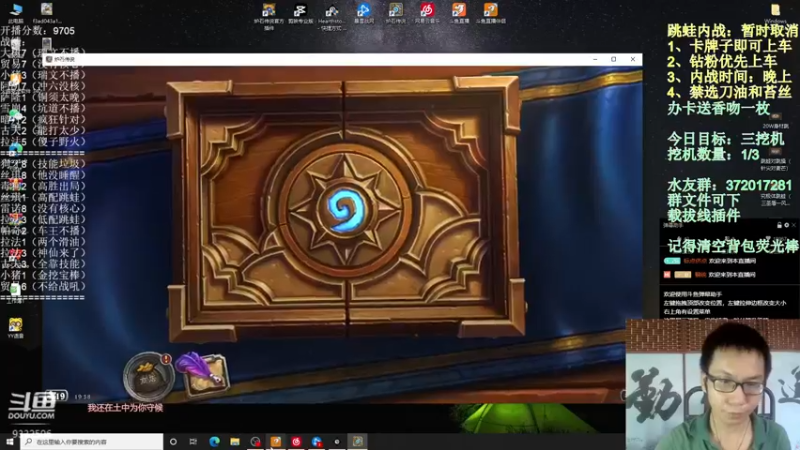Select the 斗鱼直播 desktop shortcut

[x=459, y=14]
